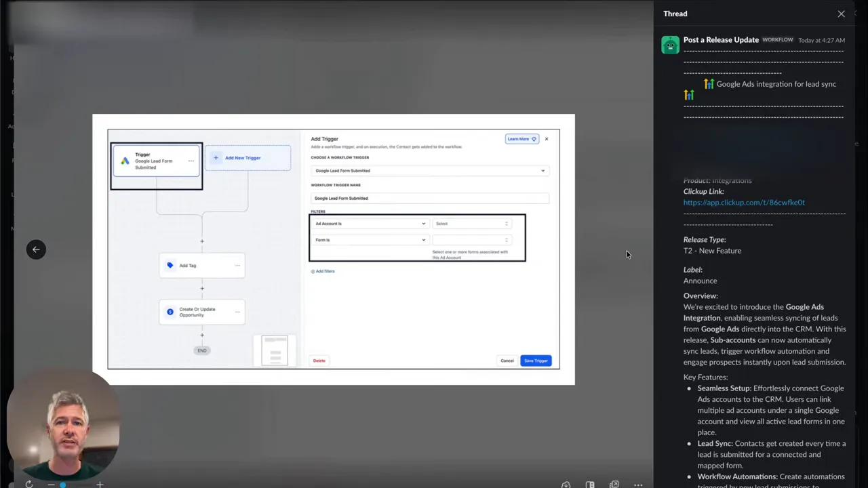Click Cancel in the previewed screenshot
The height and width of the screenshot is (488, 868).
point(507,361)
